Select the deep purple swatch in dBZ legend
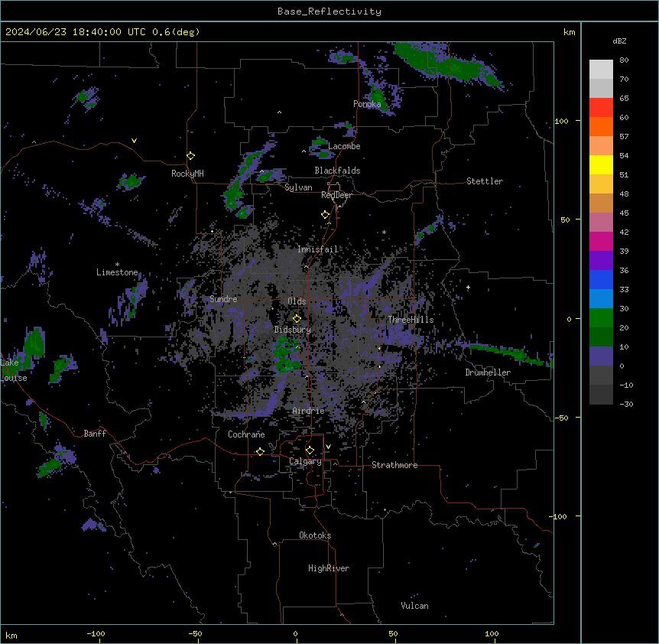The width and height of the screenshot is (659, 644). tap(601, 261)
